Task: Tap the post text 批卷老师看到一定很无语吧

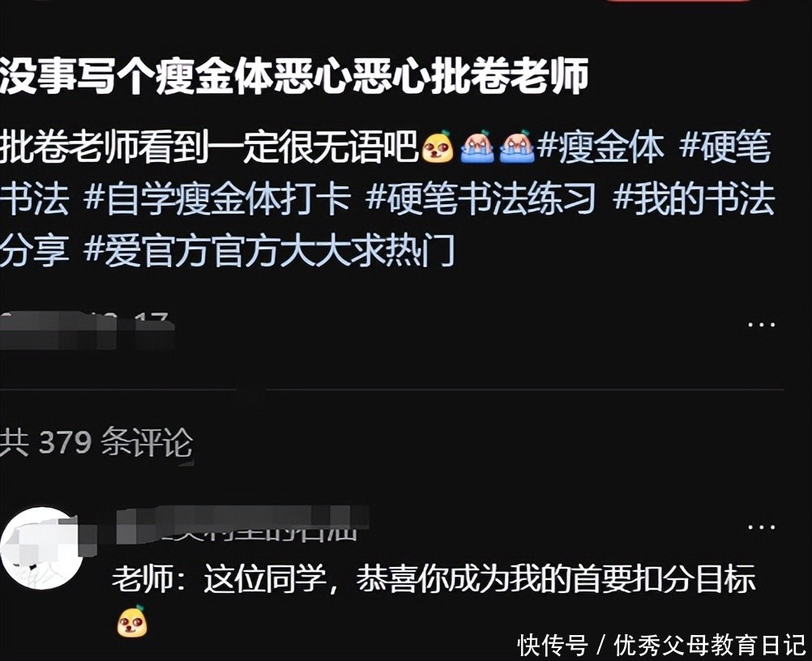Action: tap(209, 147)
